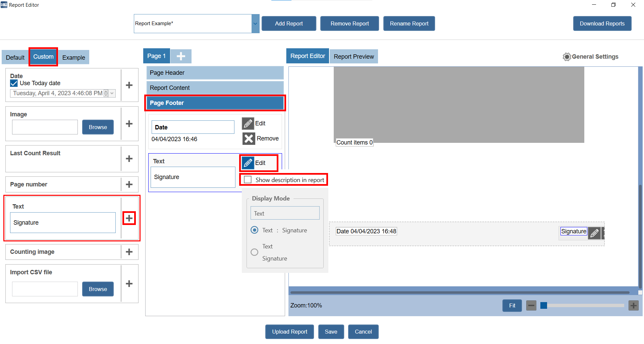Expand the Page Header section
644x344 pixels.
click(215, 73)
